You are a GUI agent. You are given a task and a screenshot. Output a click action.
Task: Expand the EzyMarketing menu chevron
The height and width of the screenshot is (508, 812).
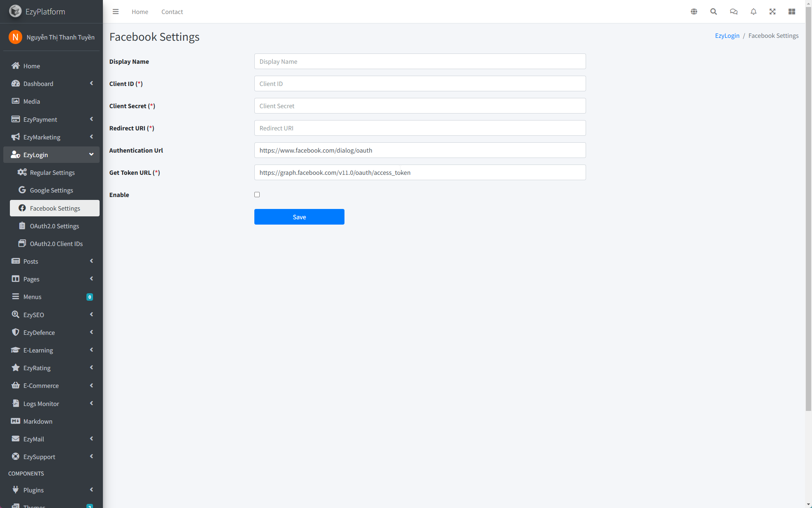coord(91,137)
